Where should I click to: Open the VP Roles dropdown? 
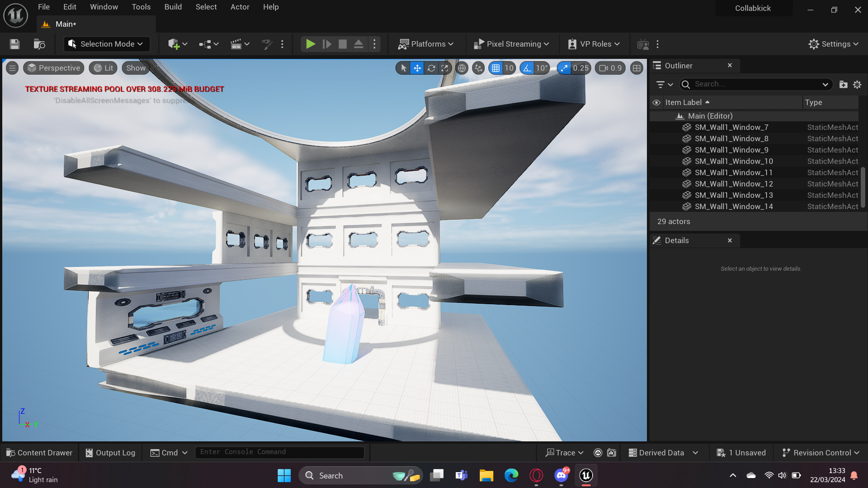pyautogui.click(x=594, y=44)
